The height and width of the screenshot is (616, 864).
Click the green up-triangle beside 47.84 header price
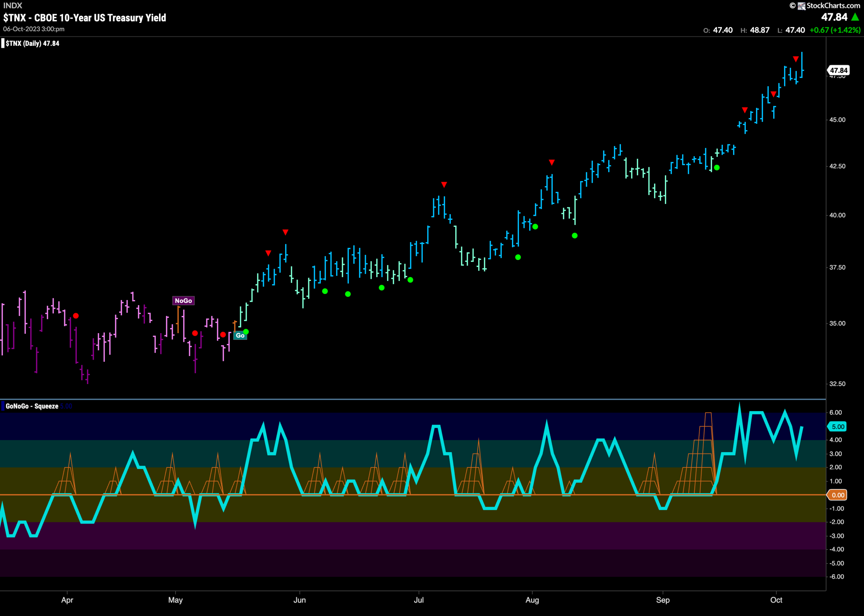click(x=855, y=17)
